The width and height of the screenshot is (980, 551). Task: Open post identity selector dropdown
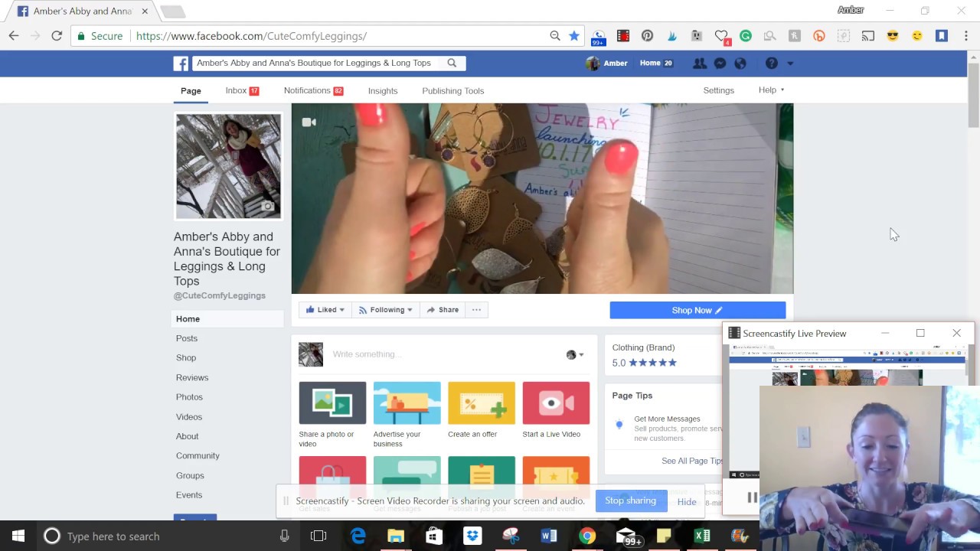point(575,354)
